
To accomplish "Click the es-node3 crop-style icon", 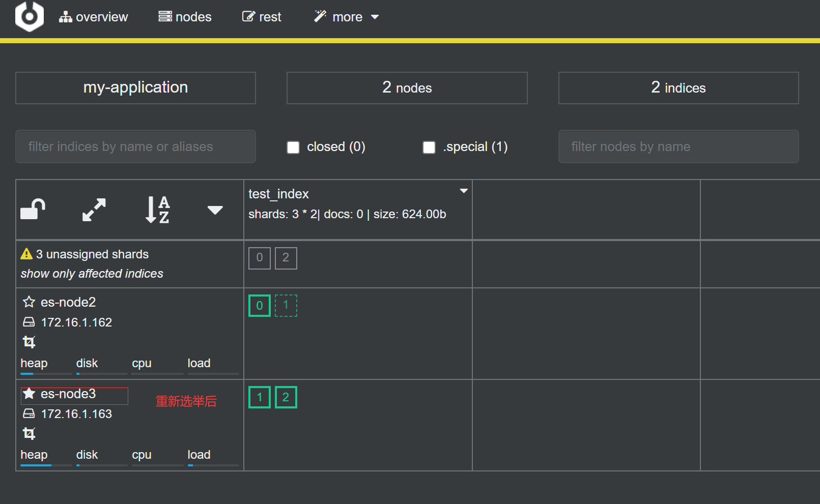I will click(29, 434).
